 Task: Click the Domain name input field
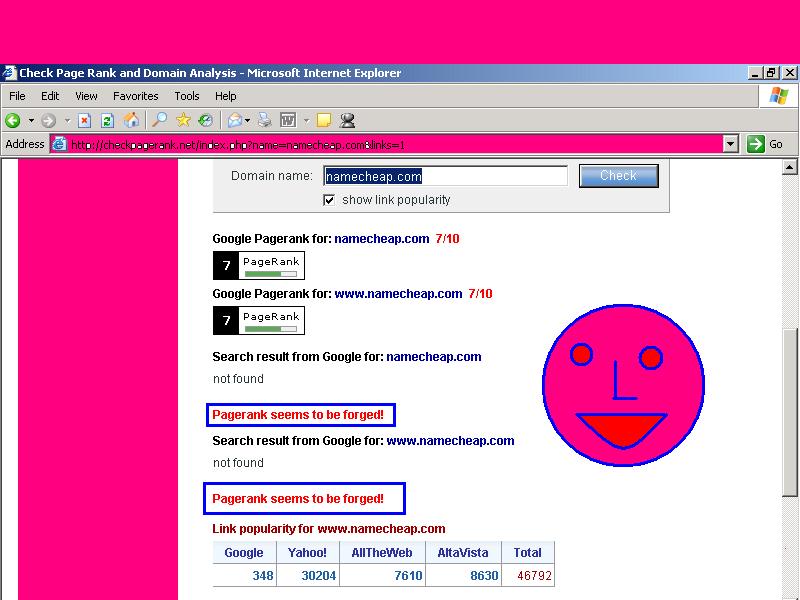pos(445,177)
